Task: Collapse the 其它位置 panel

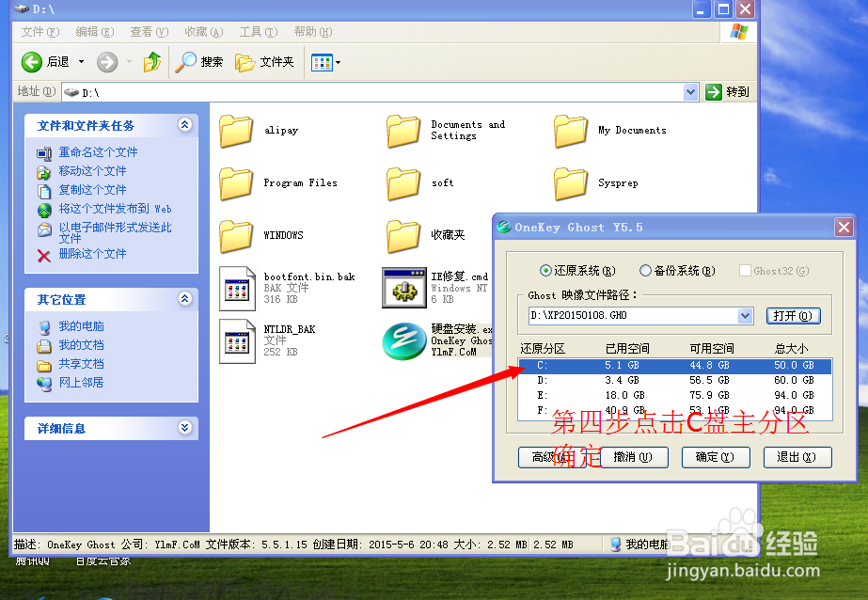Action: (185, 299)
